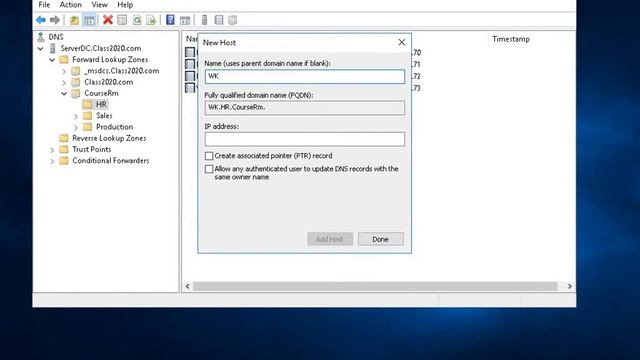Open the View menu
This screenshot has height=360, width=640.
pyautogui.click(x=100, y=5)
